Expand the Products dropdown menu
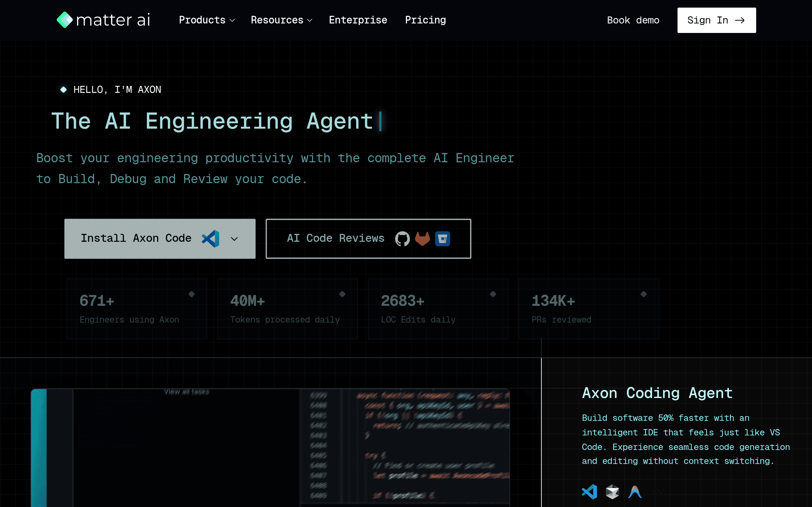The image size is (812, 507). [x=207, y=20]
